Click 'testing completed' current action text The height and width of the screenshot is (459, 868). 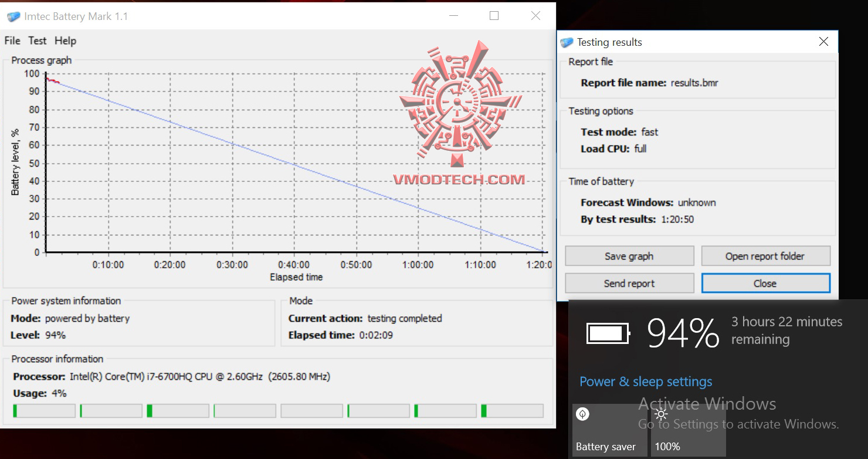click(x=405, y=318)
